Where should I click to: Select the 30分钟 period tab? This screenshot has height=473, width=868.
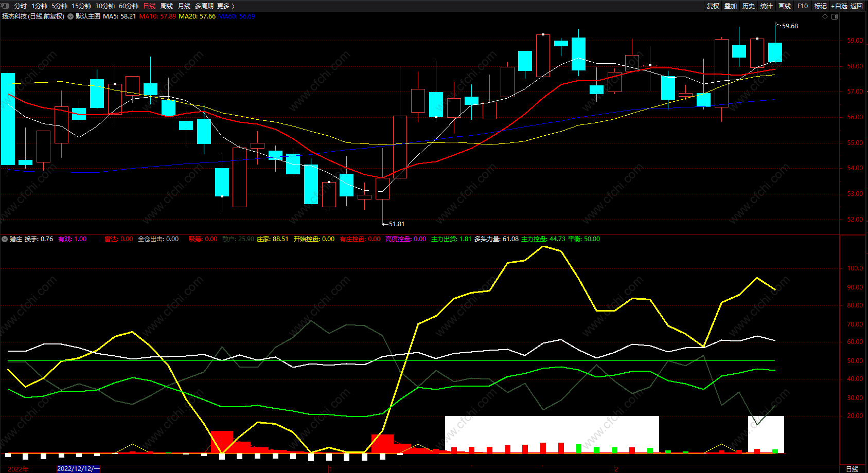(x=105, y=6)
